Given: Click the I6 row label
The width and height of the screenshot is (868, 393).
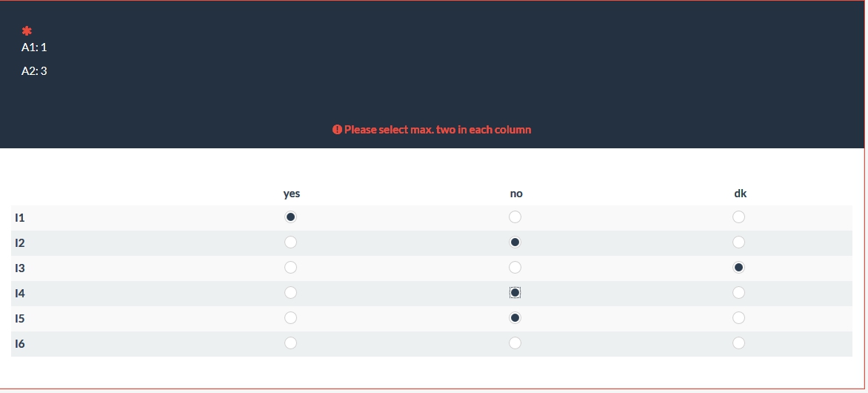Looking at the screenshot, I should pyautogui.click(x=20, y=344).
